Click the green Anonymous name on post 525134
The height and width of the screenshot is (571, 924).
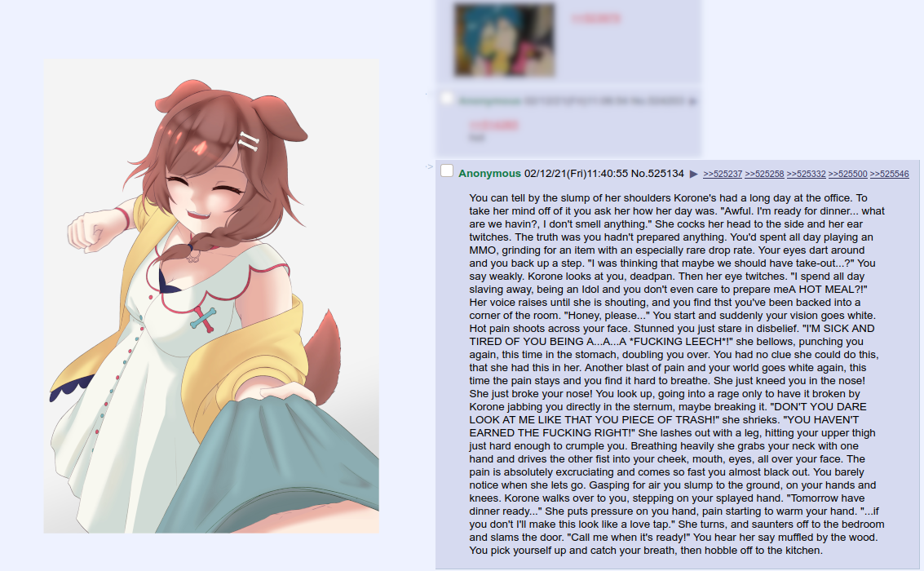(489, 173)
